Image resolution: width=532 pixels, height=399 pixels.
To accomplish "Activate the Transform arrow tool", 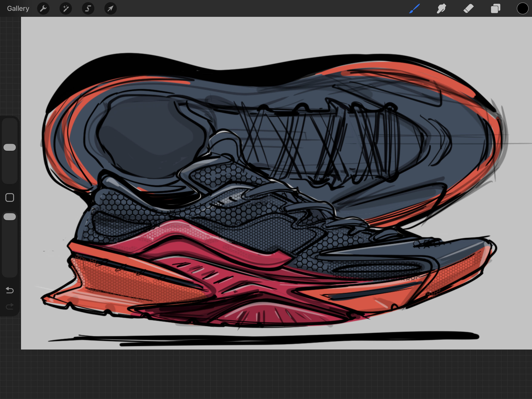I will tap(110, 9).
